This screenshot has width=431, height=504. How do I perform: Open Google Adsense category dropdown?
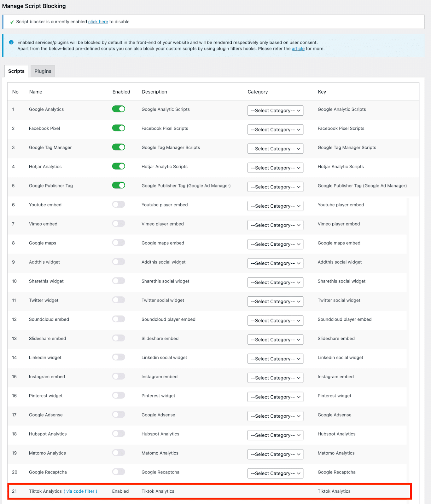pos(275,416)
